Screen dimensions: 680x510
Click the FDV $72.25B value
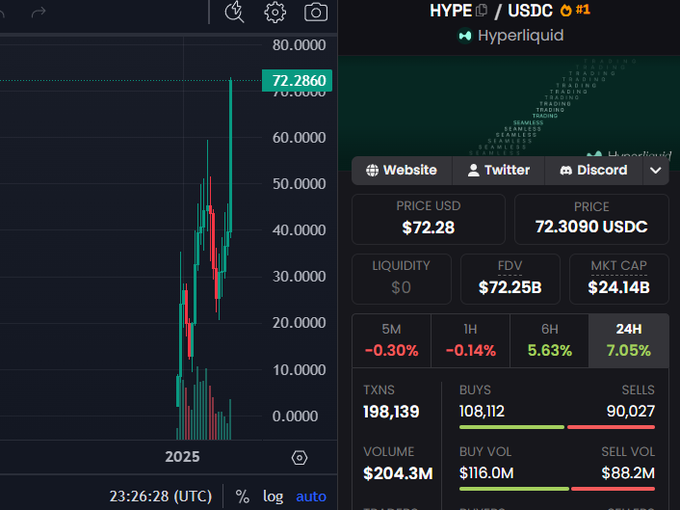click(x=510, y=287)
